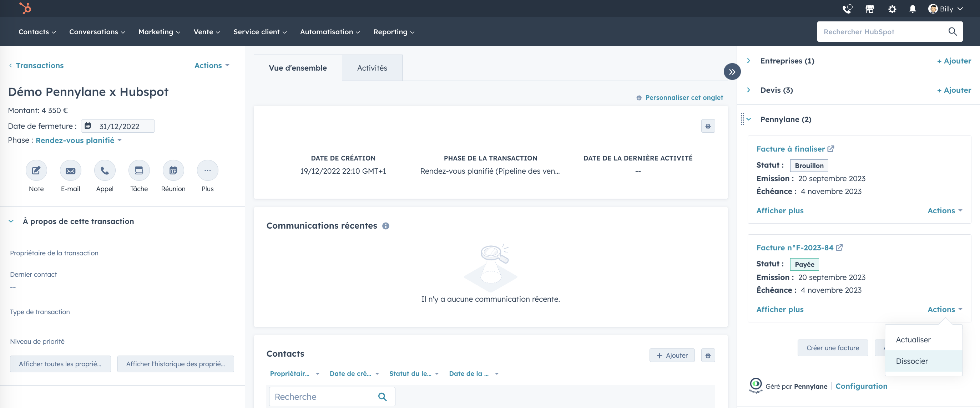This screenshot has width=980, height=408.
Task: Click the Pennylane logo icon
Action: (756, 385)
